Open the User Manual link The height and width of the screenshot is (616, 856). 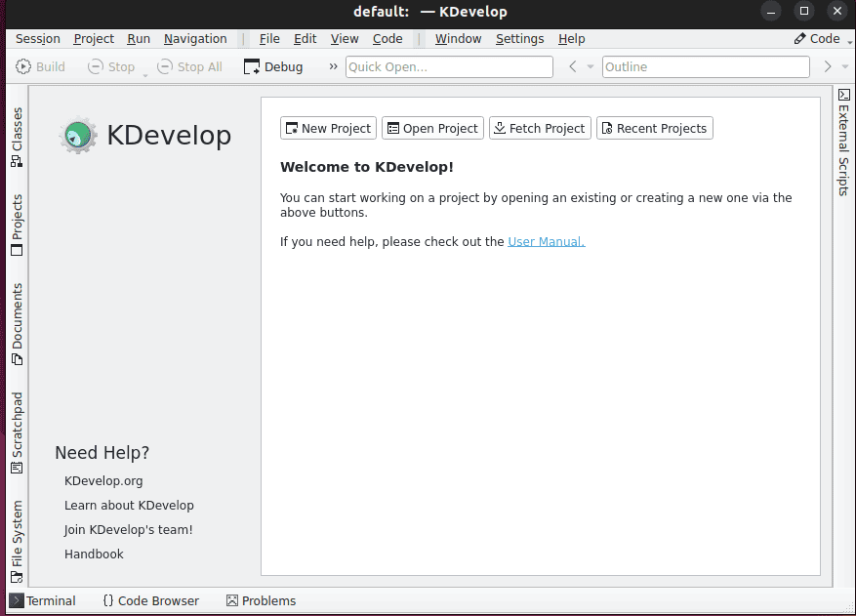tap(545, 241)
